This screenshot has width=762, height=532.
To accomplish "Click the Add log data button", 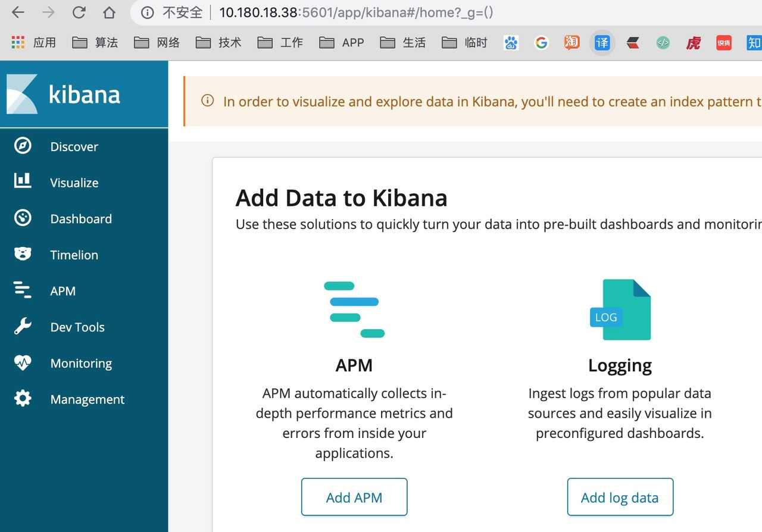I will (x=620, y=497).
